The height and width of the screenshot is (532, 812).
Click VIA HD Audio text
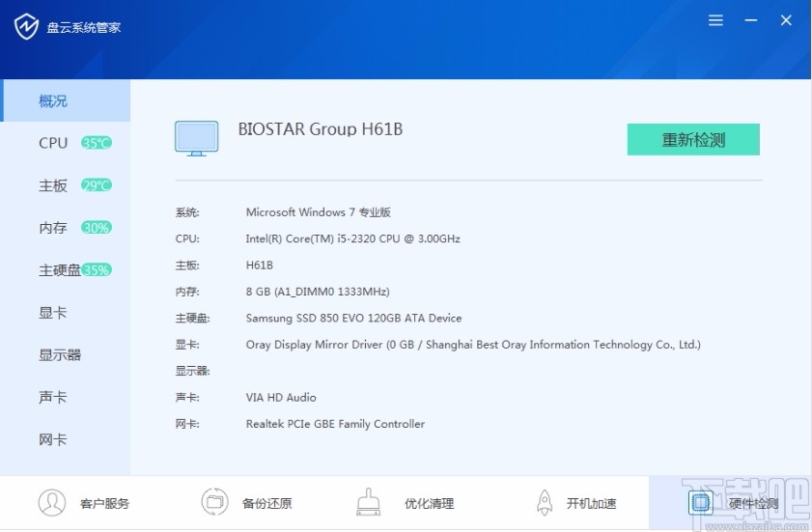click(281, 398)
